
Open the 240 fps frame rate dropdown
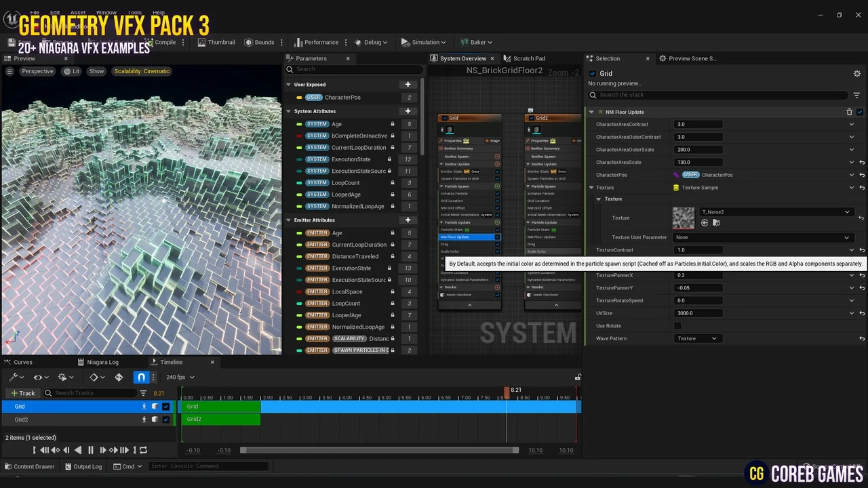click(180, 378)
